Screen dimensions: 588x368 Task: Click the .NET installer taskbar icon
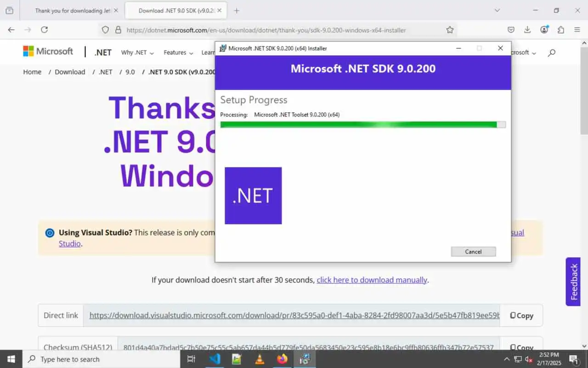305,359
